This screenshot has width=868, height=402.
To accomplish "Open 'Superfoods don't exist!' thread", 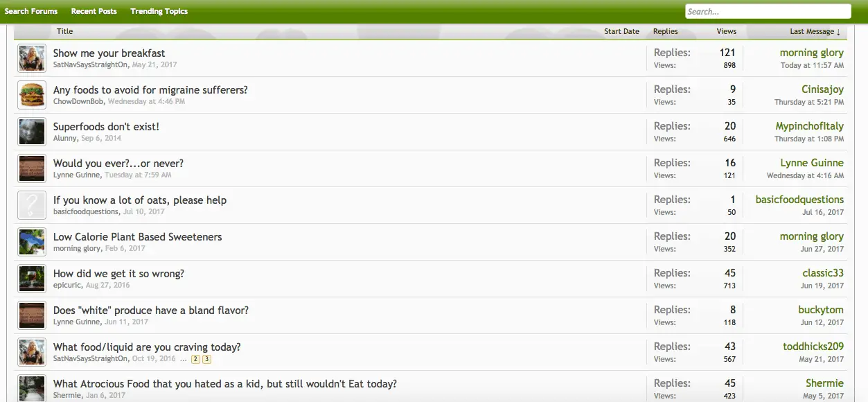I will tap(106, 126).
